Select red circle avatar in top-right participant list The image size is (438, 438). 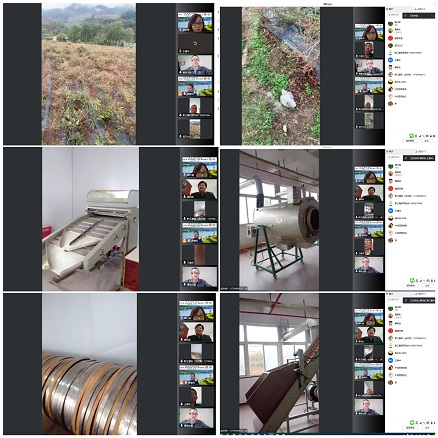pyautogui.click(x=390, y=38)
